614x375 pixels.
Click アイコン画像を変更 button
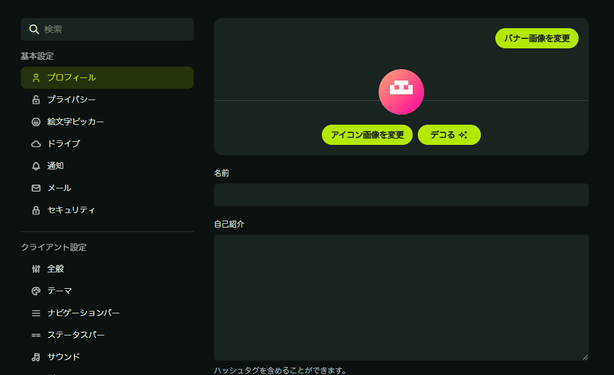[367, 135]
